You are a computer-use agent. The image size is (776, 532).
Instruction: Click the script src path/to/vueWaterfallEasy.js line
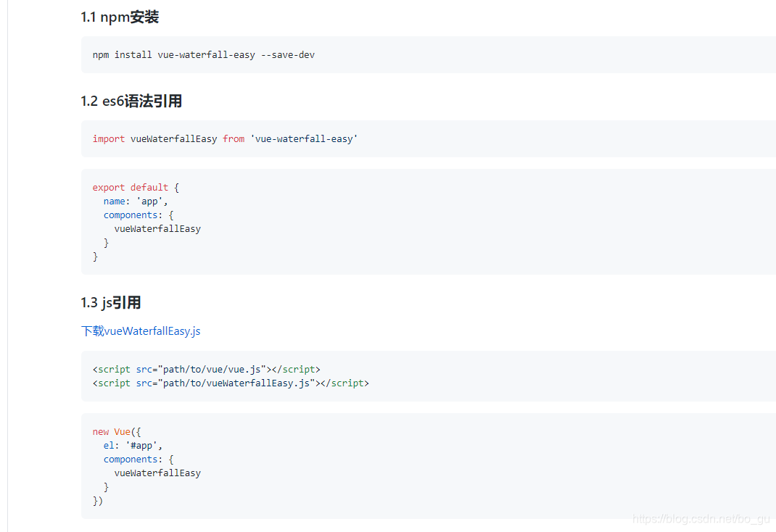pyautogui.click(x=231, y=383)
